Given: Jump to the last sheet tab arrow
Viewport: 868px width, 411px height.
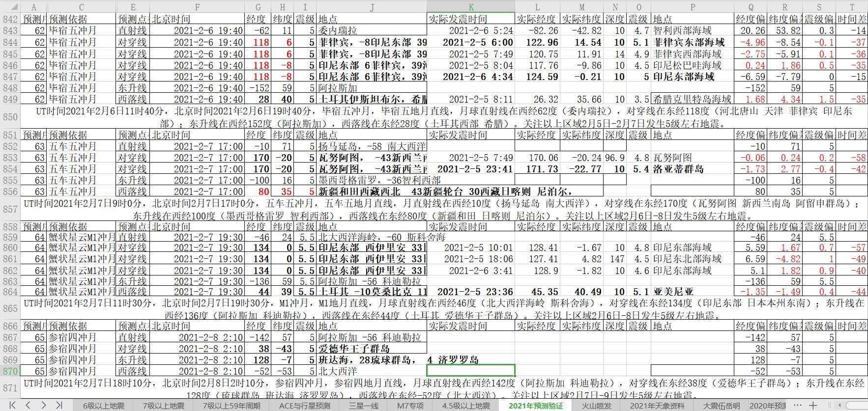Looking at the screenshot, I should pyautogui.click(x=59, y=405).
